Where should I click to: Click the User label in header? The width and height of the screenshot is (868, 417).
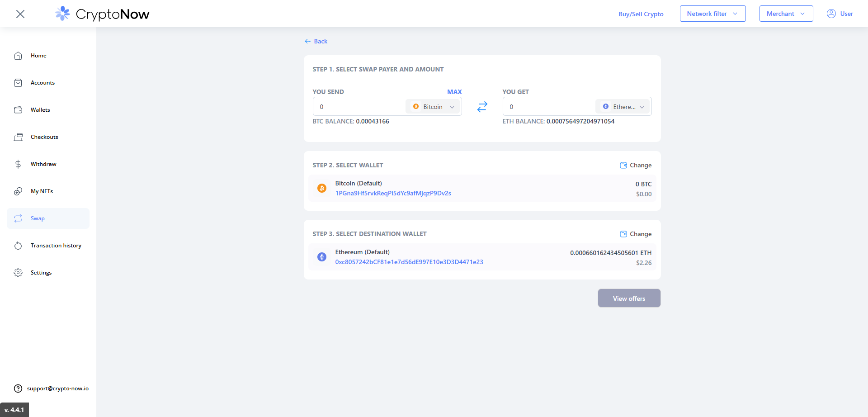[x=846, y=14]
